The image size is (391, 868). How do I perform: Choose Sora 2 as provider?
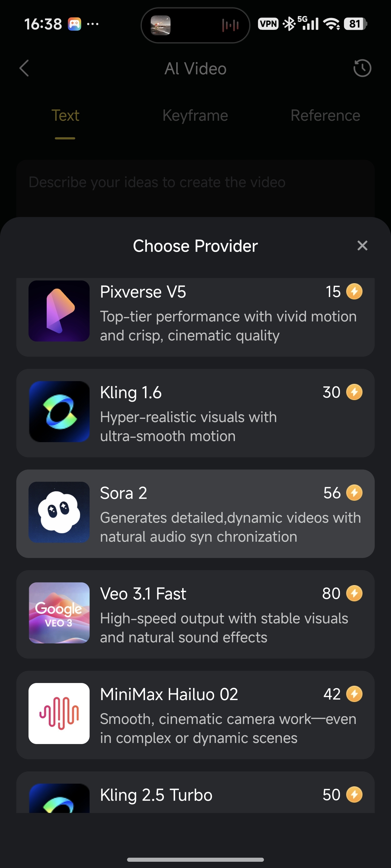coord(195,513)
